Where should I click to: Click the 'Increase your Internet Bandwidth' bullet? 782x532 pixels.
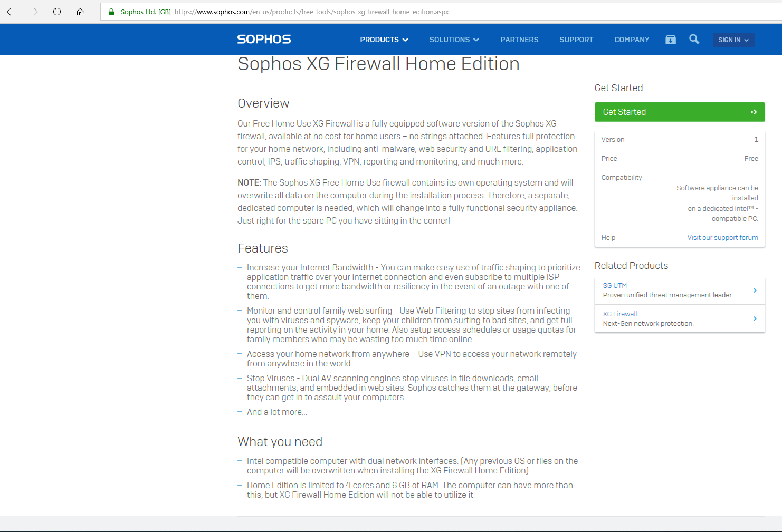click(x=414, y=282)
